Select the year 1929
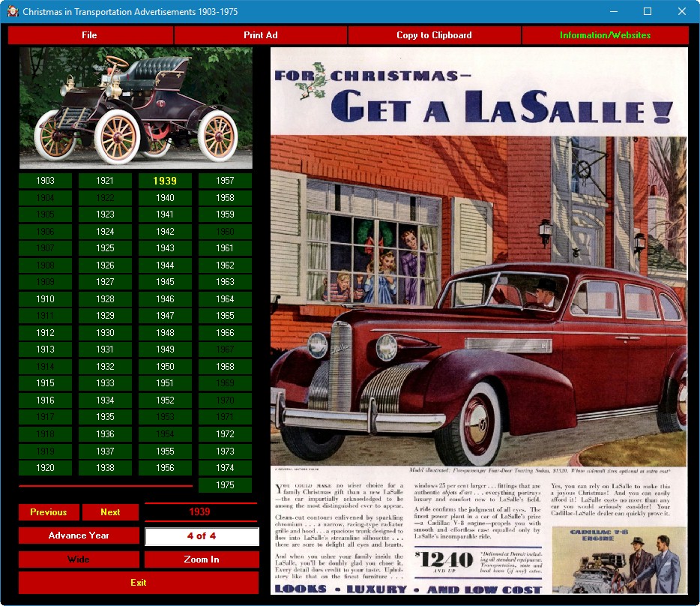The height and width of the screenshot is (606, 700). coord(105,316)
